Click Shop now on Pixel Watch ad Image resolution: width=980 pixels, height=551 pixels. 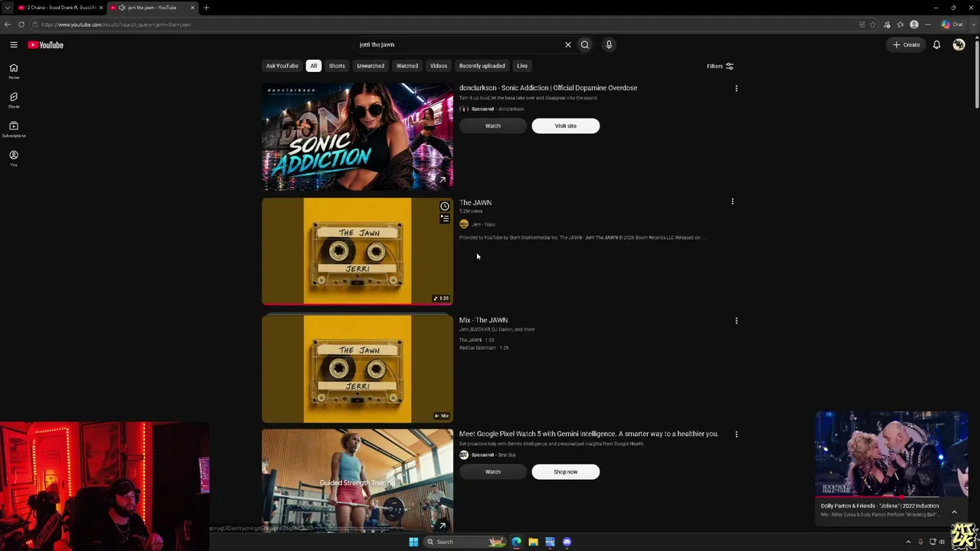pos(566,472)
